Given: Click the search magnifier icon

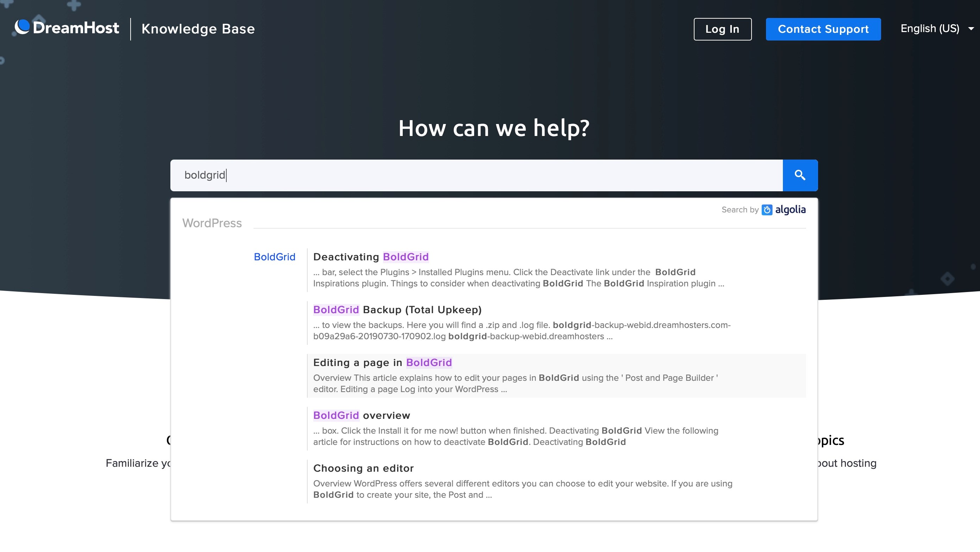Looking at the screenshot, I should [800, 175].
